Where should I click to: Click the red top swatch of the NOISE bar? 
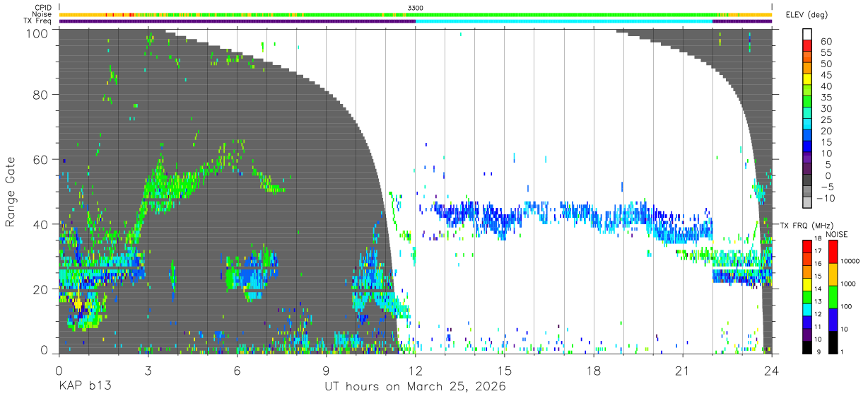click(833, 251)
